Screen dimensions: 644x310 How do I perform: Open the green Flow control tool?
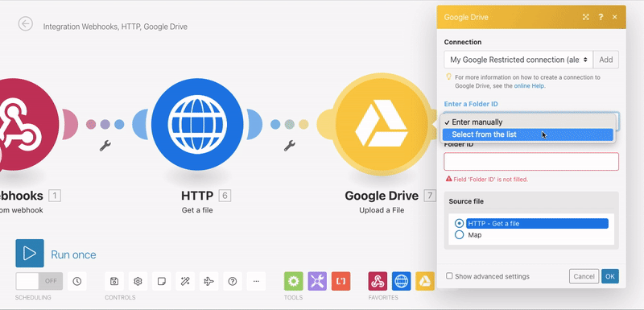point(293,281)
